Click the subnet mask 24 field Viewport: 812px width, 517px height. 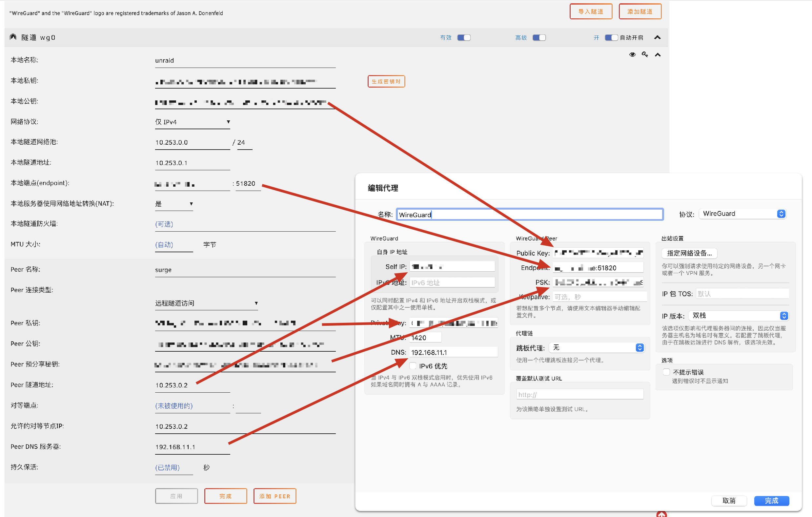click(245, 142)
